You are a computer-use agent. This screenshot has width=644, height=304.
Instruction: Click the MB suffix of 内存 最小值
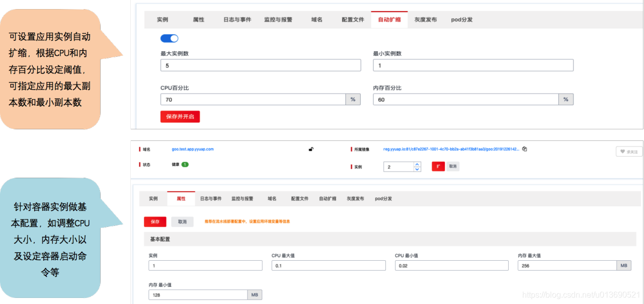[255, 295]
